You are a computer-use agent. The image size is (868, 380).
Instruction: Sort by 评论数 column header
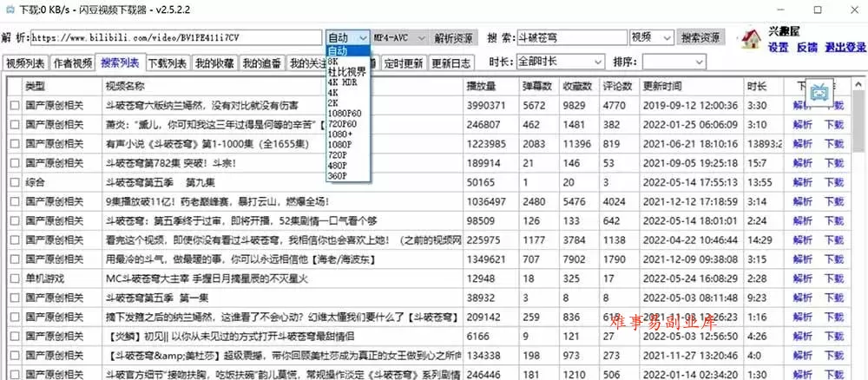[x=620, y=86]
